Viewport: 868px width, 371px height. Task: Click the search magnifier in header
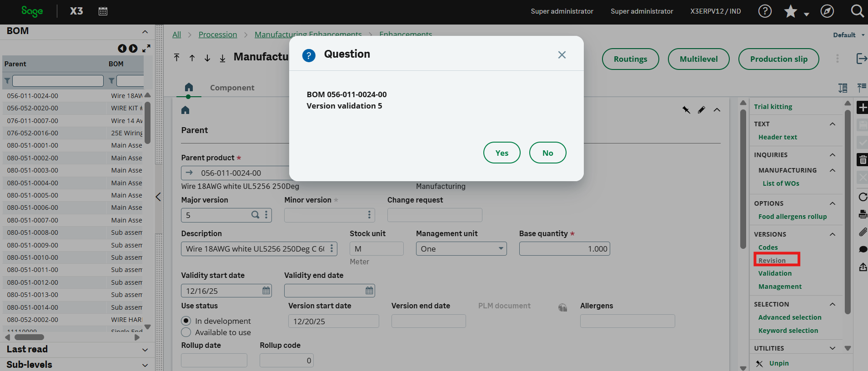click(857, 11)
